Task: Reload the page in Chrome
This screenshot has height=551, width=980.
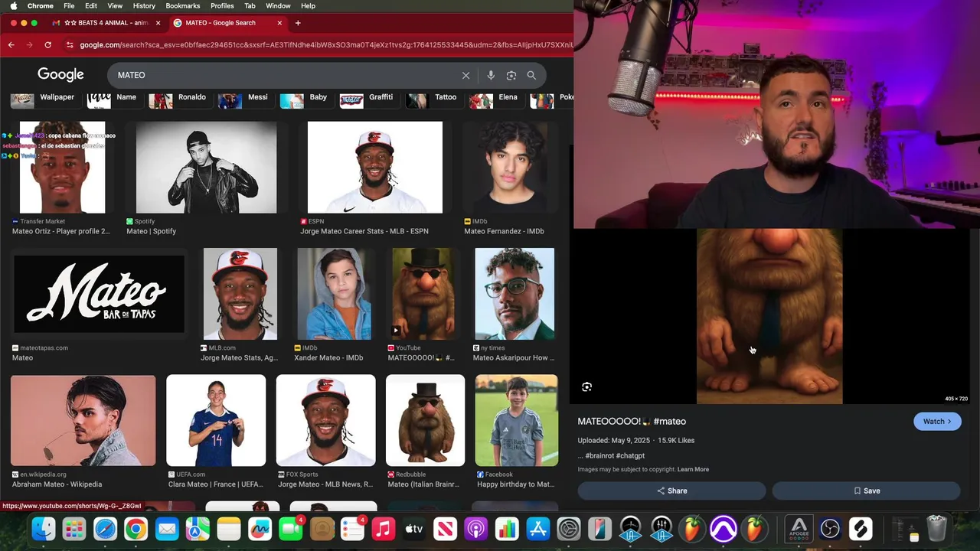Action: click(47, 45)
